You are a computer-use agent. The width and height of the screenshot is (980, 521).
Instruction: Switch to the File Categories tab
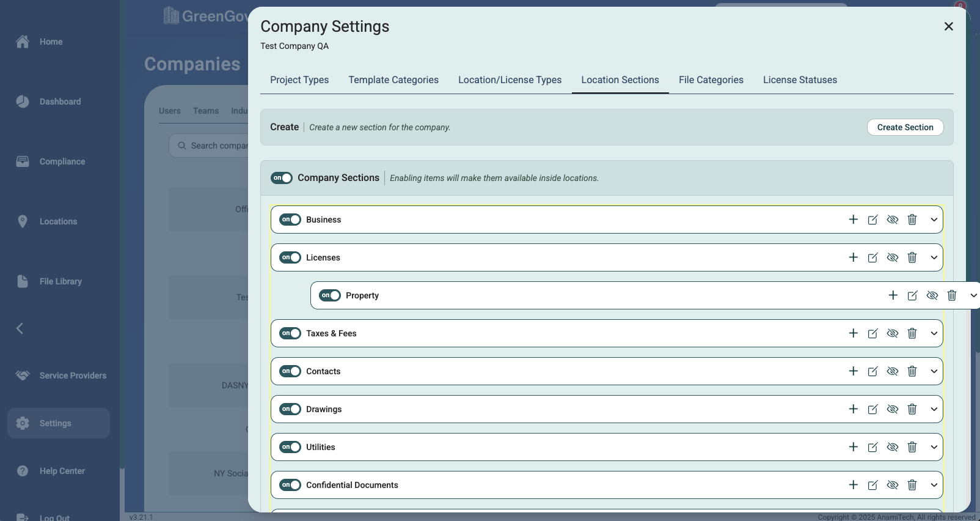click(711, 80)
